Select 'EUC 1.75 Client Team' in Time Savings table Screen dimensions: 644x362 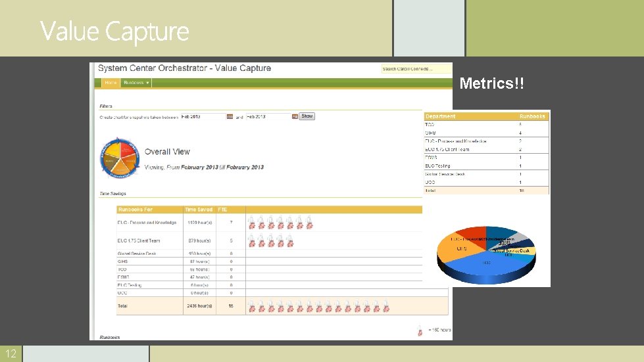point(138,241)
